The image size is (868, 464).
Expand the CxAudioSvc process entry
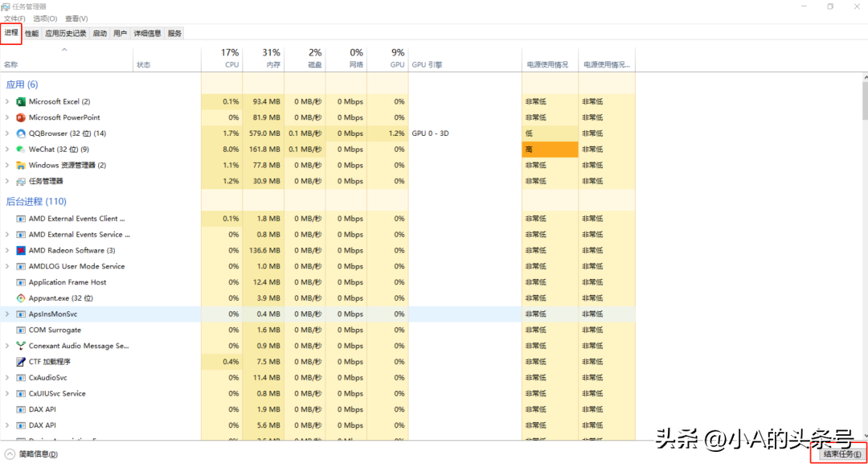(7, 378)
